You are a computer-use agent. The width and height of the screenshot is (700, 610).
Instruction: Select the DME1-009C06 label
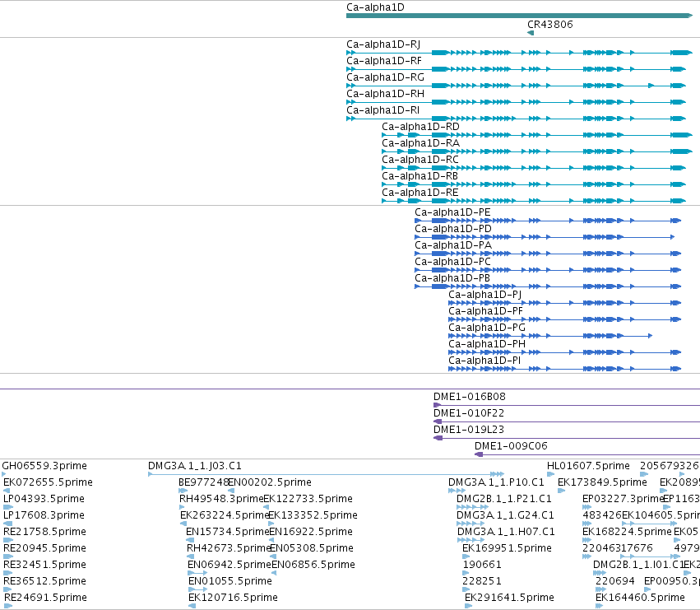coord(511,446)
